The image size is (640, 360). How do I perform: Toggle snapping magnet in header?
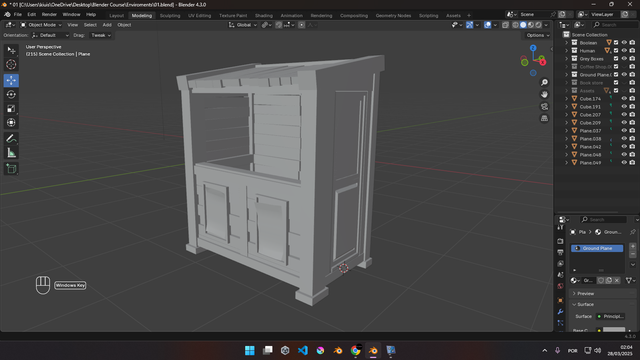point(278,25)
